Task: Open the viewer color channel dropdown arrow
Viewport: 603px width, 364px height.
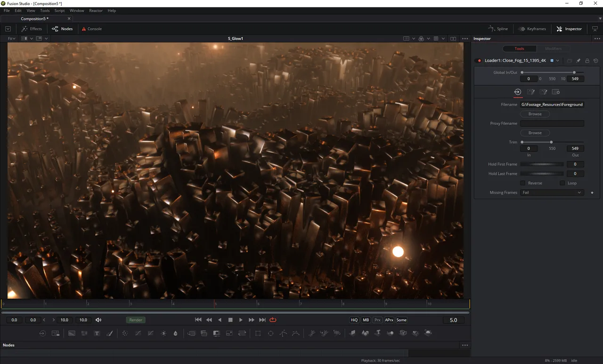Action: click(428, 39)
